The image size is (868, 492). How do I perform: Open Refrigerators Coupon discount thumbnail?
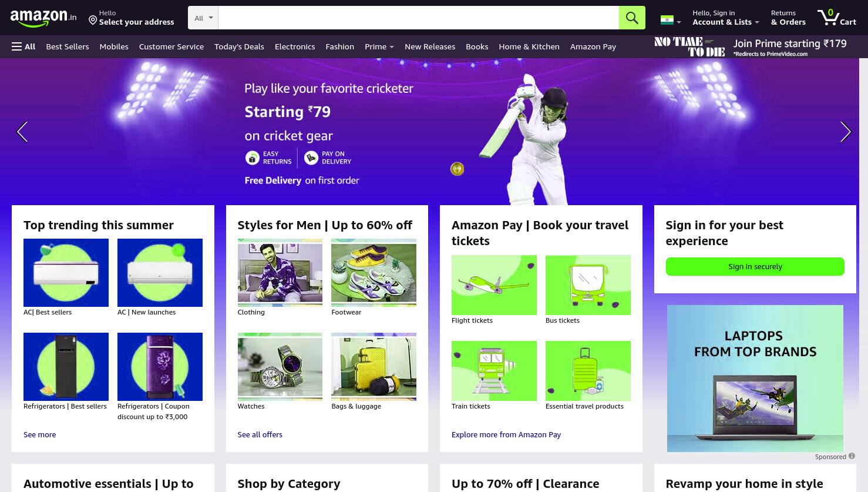tap(160, 367)
